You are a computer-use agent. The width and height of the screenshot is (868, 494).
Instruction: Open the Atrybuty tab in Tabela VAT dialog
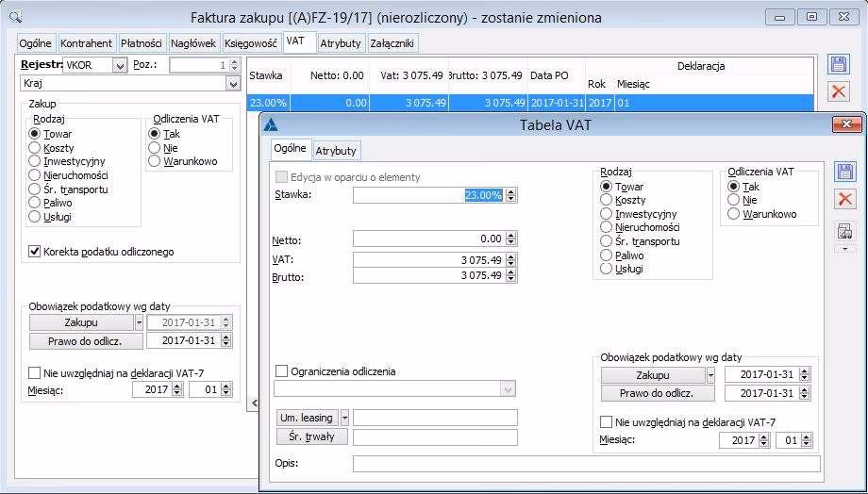[337, 151]
